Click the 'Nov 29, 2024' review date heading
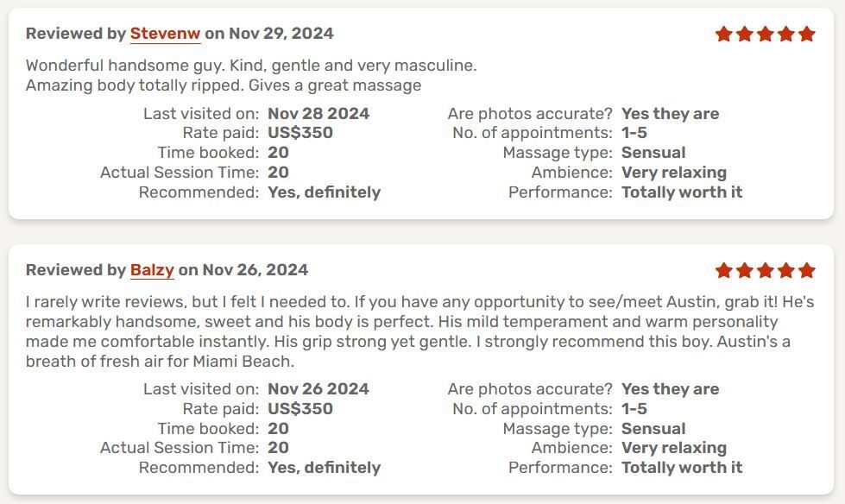 click(281, 34)
